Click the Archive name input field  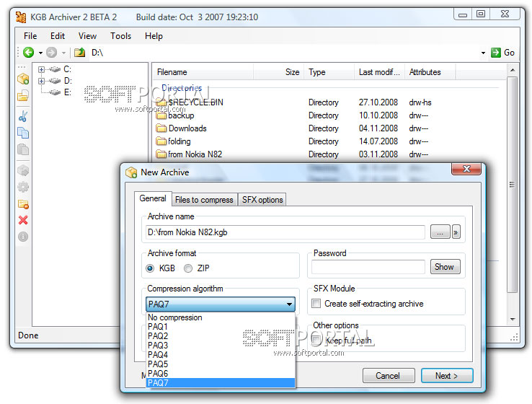[x=285, y=232]
